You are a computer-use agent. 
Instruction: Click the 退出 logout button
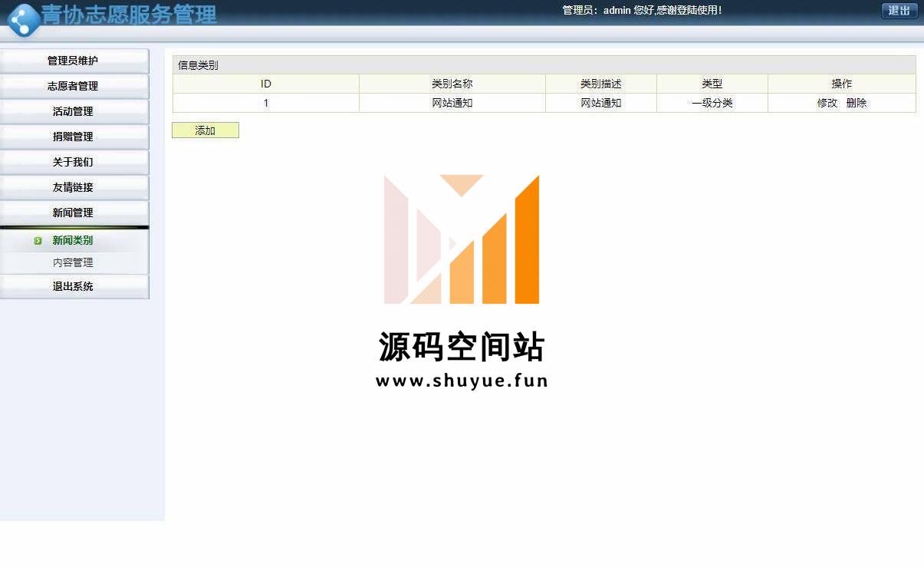pyautogui.click(x=899, y=11)
